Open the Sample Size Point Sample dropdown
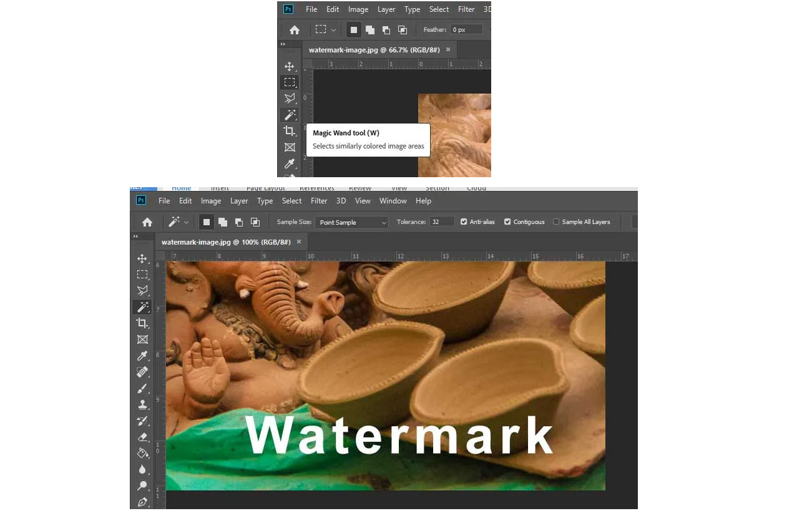 click(351, 222)
